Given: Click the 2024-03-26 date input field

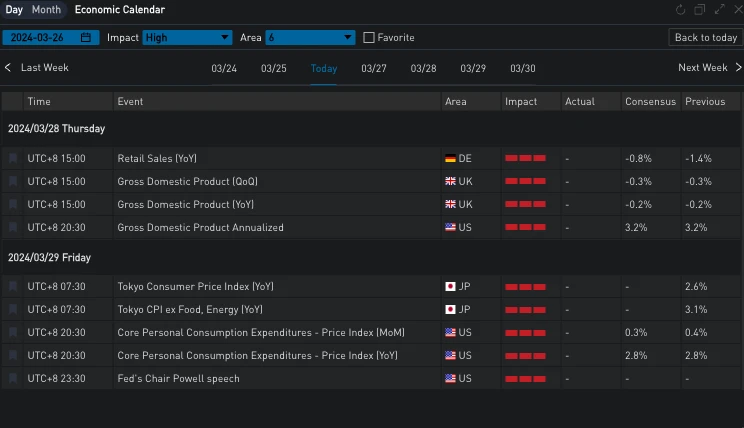Looking at the screenshot, I should tap(43, 38).
